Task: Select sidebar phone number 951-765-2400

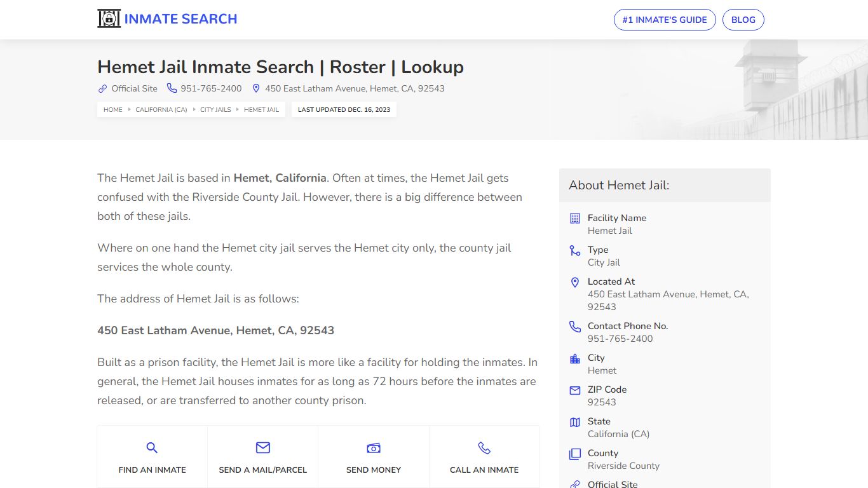Action: point(620,339)
